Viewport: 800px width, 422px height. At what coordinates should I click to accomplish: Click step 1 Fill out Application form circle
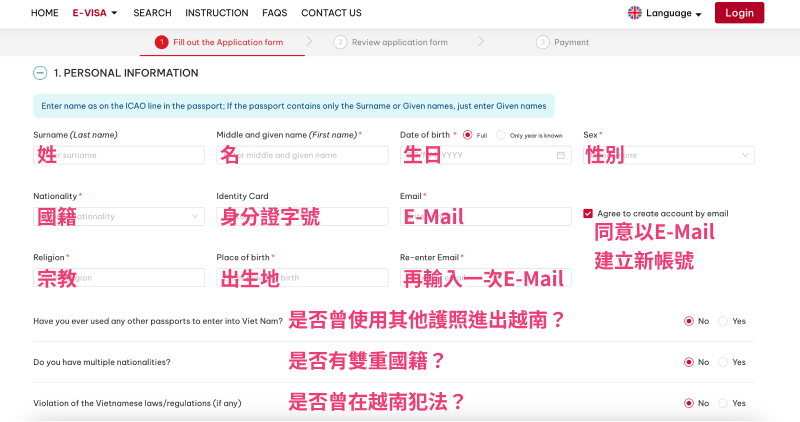pyautogui.click(x=161, y=42)
